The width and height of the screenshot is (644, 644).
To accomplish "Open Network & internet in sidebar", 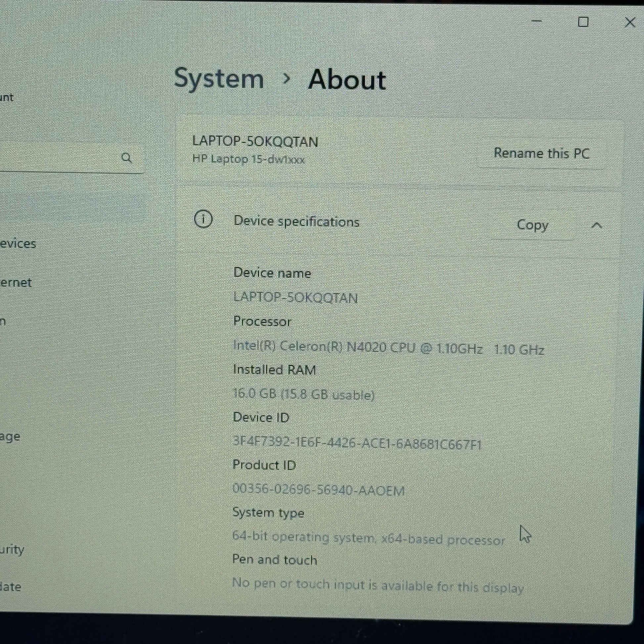I will coord(15,283).
